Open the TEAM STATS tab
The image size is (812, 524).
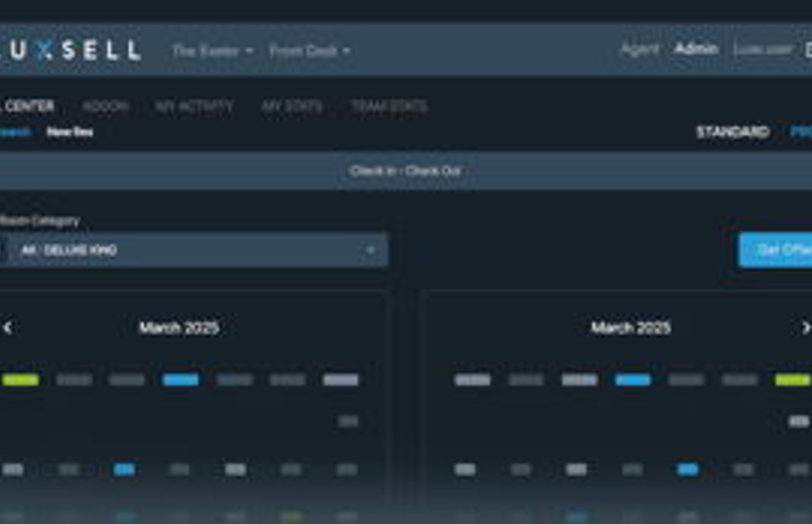pyautogui.click(x=389, y=106)
